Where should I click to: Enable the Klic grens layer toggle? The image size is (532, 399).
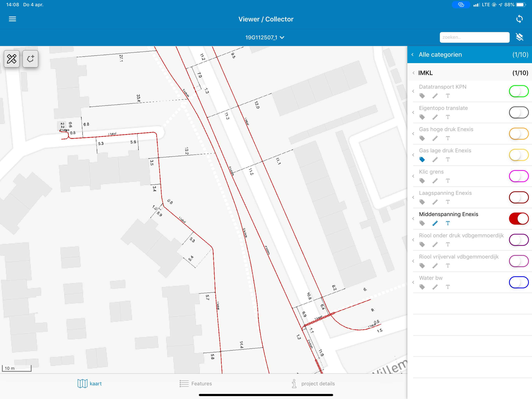(519, 176)
